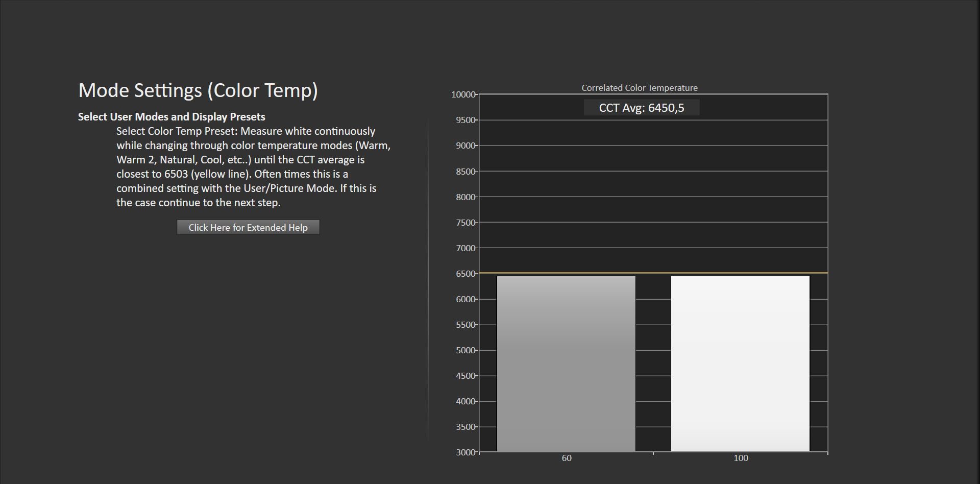Screen dimensions: 980x484
Task: Click the x-axis label 60
Action: point(567,458)
